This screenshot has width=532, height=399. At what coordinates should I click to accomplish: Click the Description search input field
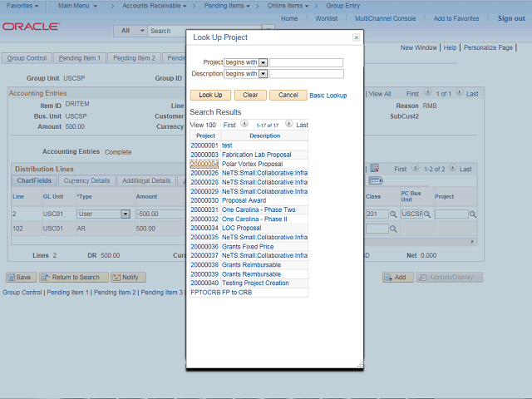point(307,74)
